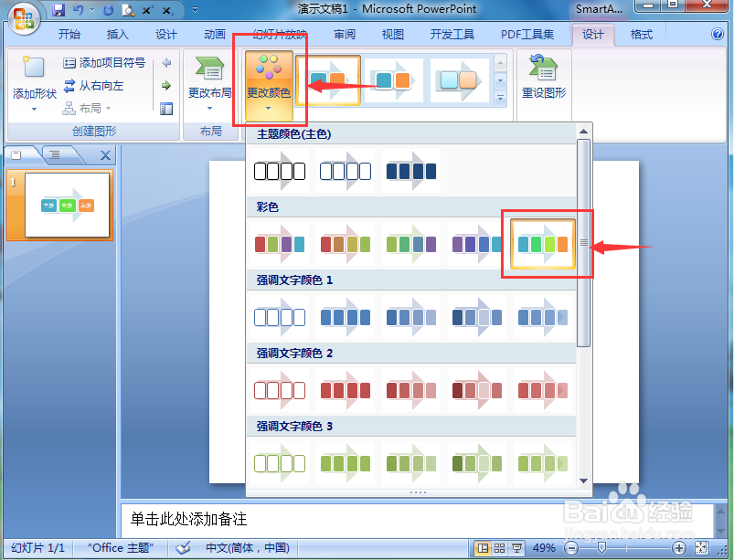Close the slides and outline pane
The width and height of the screenshot is (734, 560).
(x=106, y=155)
